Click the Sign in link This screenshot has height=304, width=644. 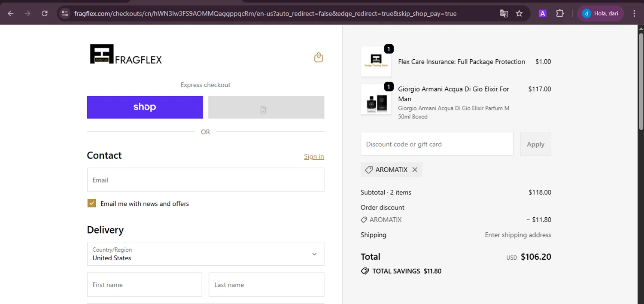pyautogui.click(x=314, y=156)
